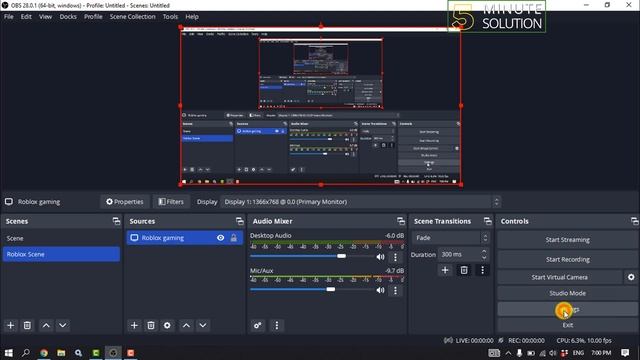The height and width of the screenshot is (360, 640).
Task: Open Windows notification center
Action: [x=625, y=353]
